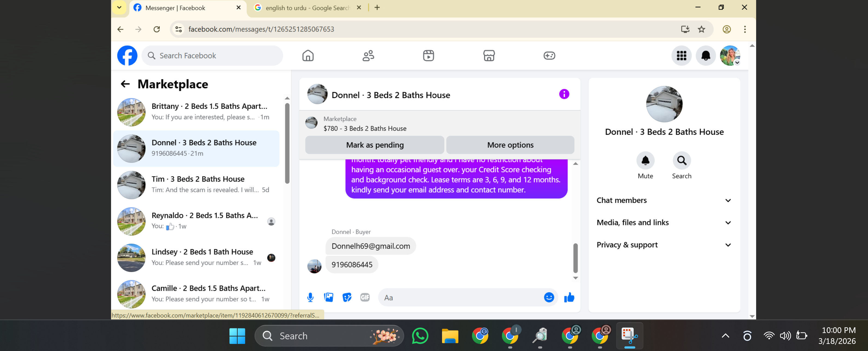Click the voice clip microphone icon

click(x=310, y=297)
